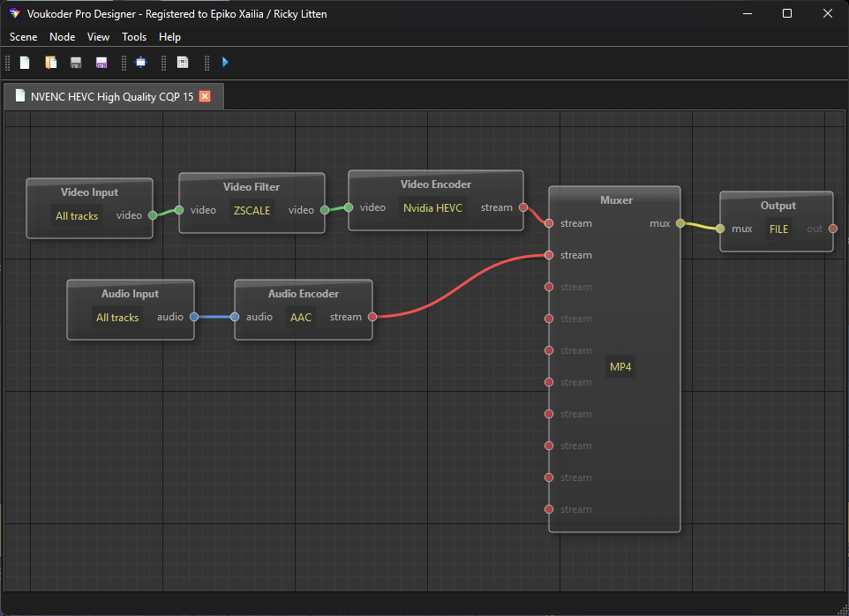Click the yellow mux output port on Muxer
Screen dimensions: 849x616
pyautogui.click(x=680, y=224)
